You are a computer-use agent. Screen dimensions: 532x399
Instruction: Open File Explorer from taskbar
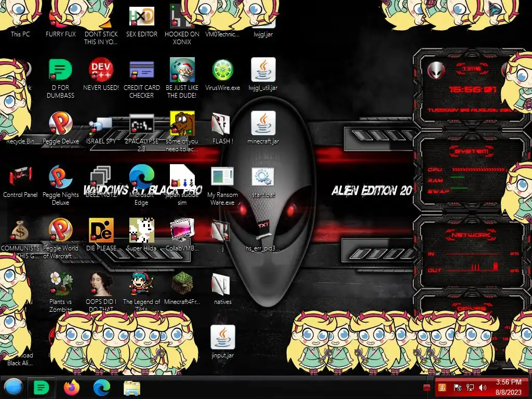[x=131, y=388]
